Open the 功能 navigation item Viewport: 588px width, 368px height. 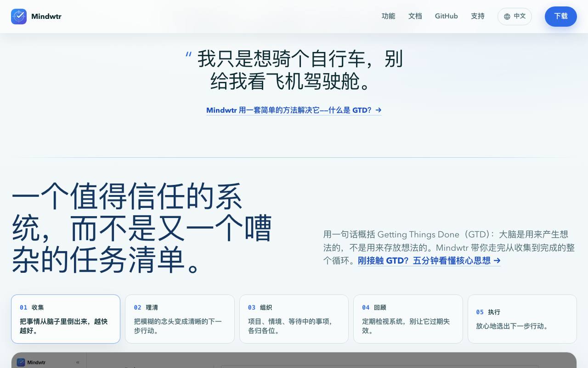tap(389, 16)
